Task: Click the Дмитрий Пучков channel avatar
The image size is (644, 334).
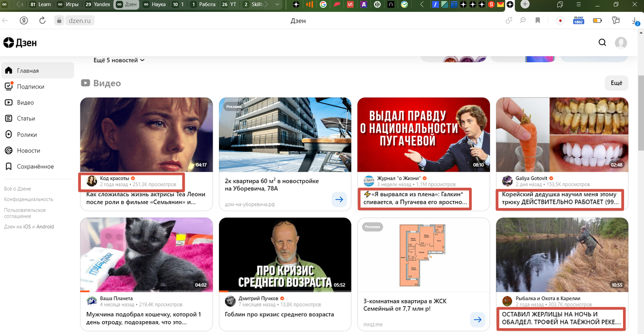Action: 230,301
